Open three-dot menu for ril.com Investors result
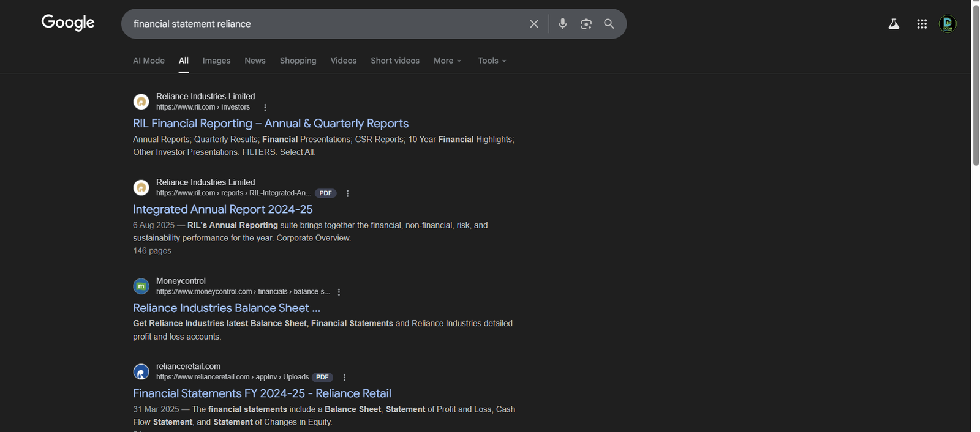Viewport: 980px width, 432px height. click(x=265, y=108)
